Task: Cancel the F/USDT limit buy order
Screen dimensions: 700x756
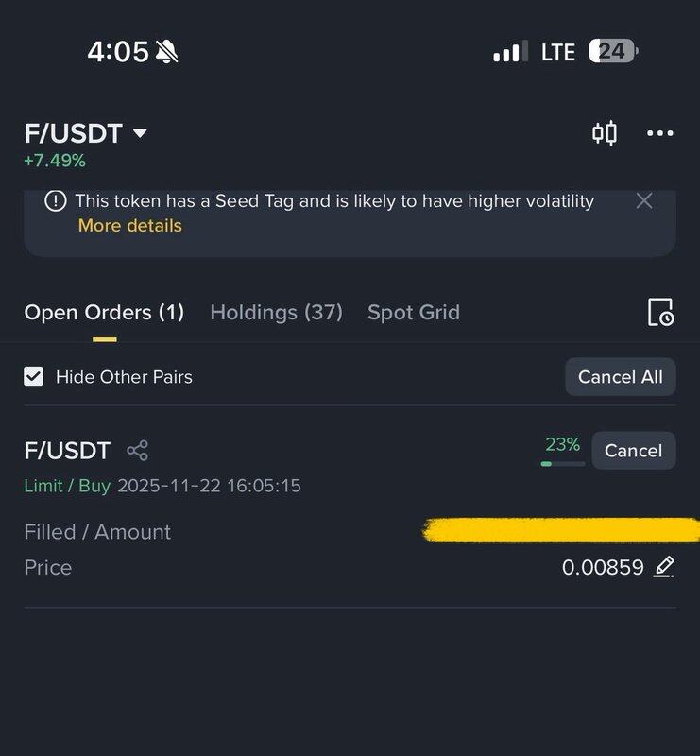Action: point(633,451)
